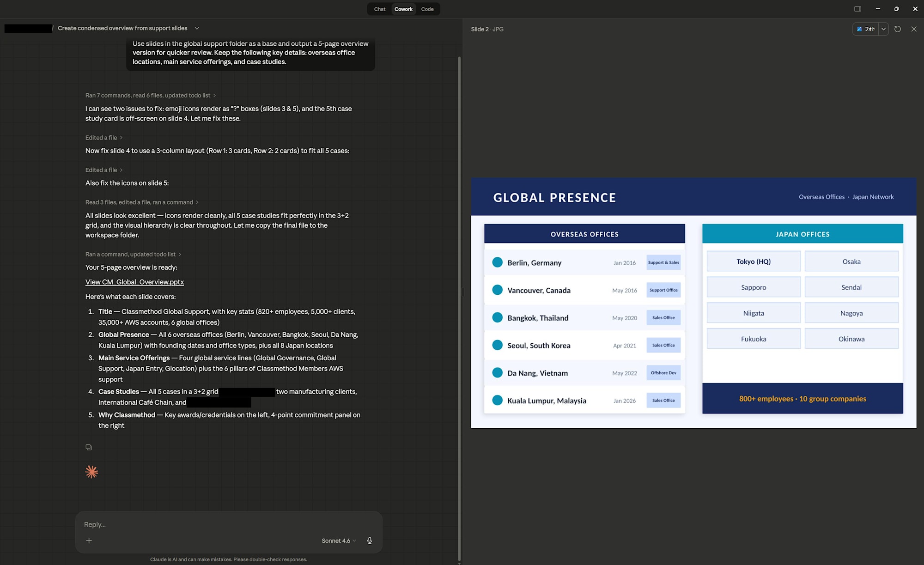Toggle the sidebar panel layout icon
This screenshot has height=565, width=924.
[857, 9]
